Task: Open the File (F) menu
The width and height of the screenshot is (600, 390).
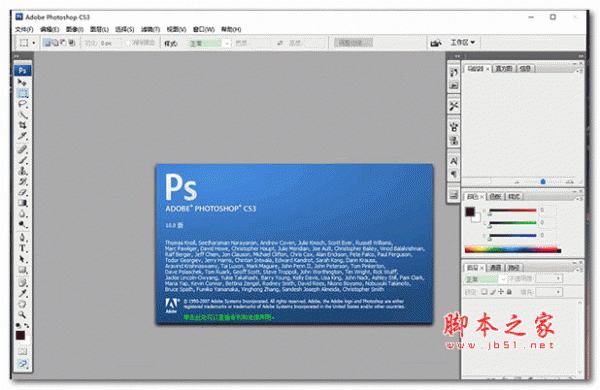Action: click(24, 29)
